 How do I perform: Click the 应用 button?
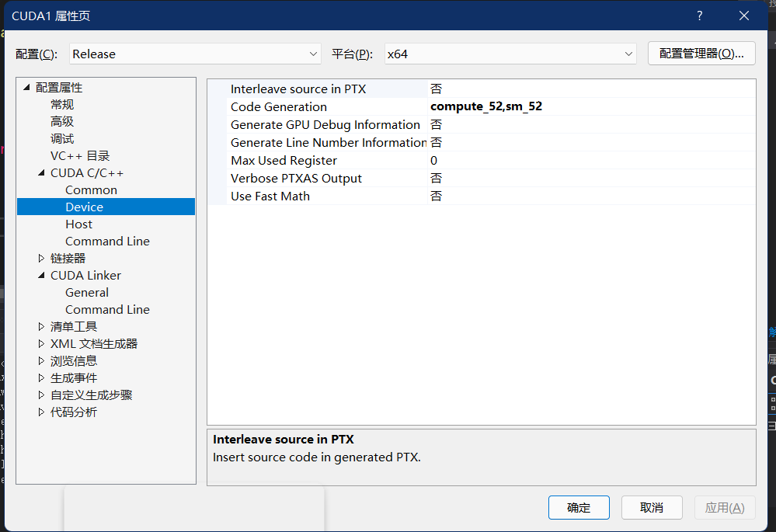tap(724, 507)
